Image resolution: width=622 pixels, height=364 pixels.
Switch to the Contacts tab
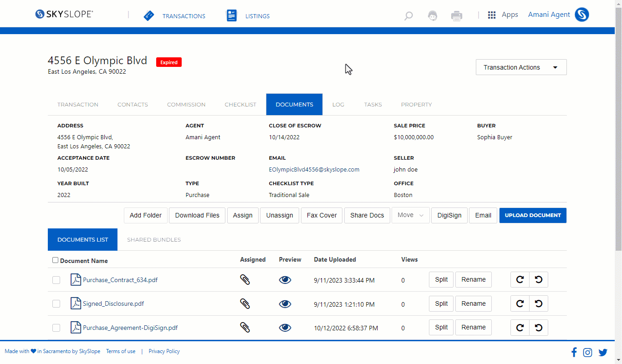coord(133,105)
